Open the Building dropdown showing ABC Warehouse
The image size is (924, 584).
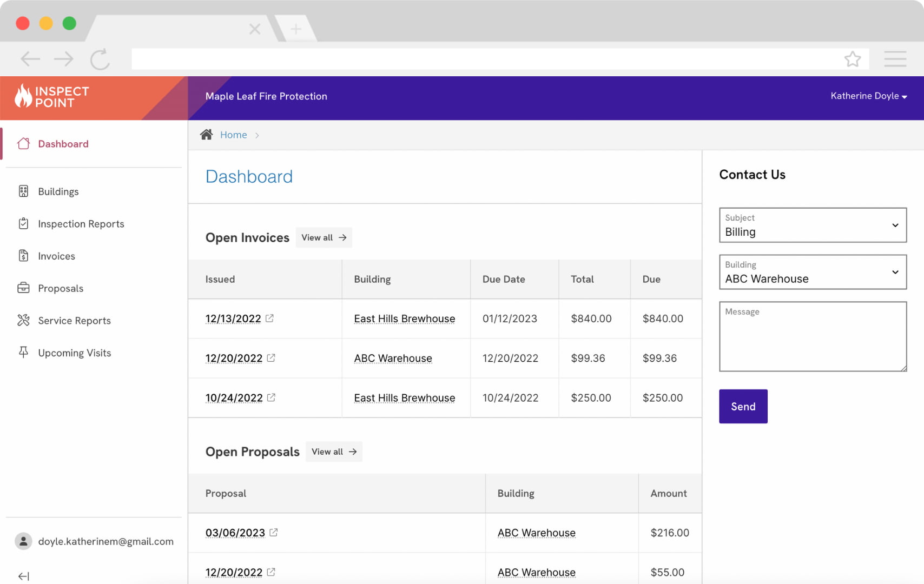point(813,272)
